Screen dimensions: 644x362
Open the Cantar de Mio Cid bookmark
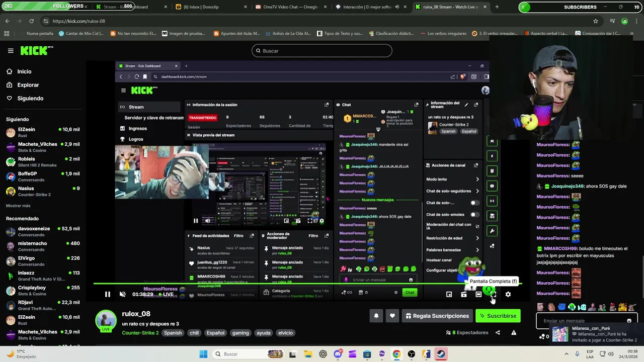81,33
